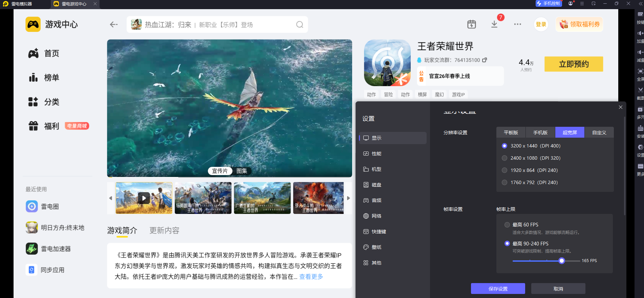Open the hamburger menu in the title bar
The width and height of the screenshot is (644, 298).
tap(582, 3)
